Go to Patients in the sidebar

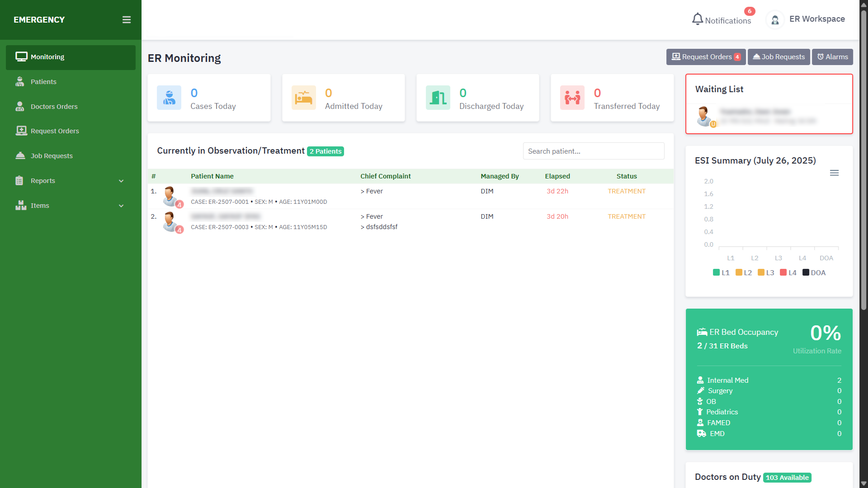[x=43, y=82]
